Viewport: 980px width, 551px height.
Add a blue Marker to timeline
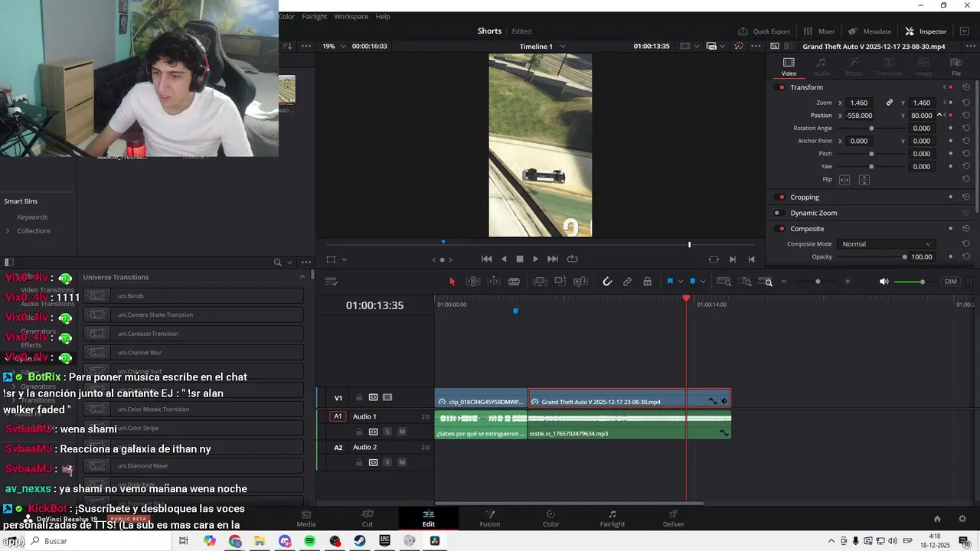(x=693, y=282)
